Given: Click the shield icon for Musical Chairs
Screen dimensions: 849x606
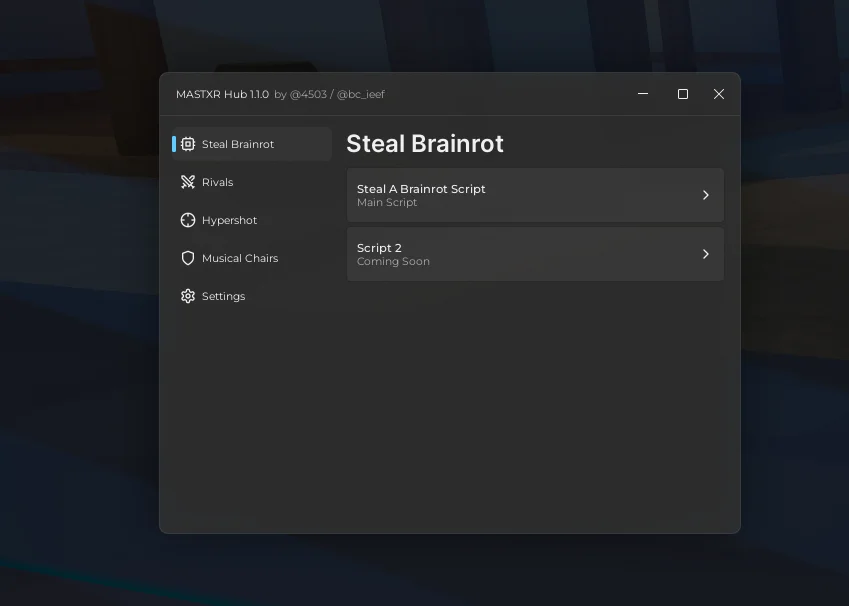Looking at the screenshot, I should (x=188, y=258).
